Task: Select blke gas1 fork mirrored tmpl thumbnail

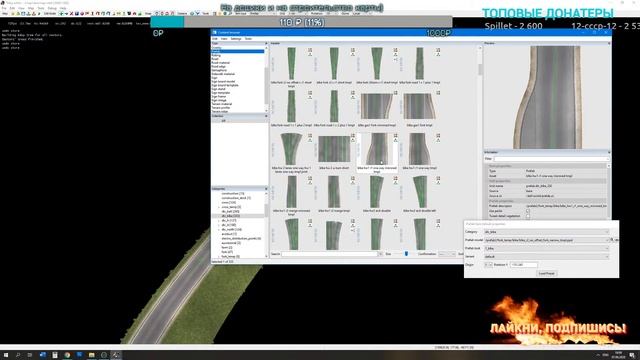Action: (377, 106)
